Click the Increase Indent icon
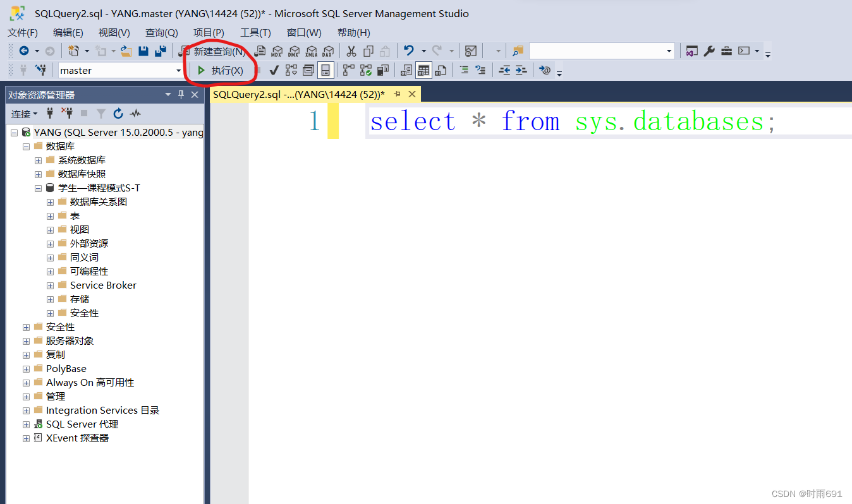The height and width of the screenshot is (504, 852). tap(521, 70)
